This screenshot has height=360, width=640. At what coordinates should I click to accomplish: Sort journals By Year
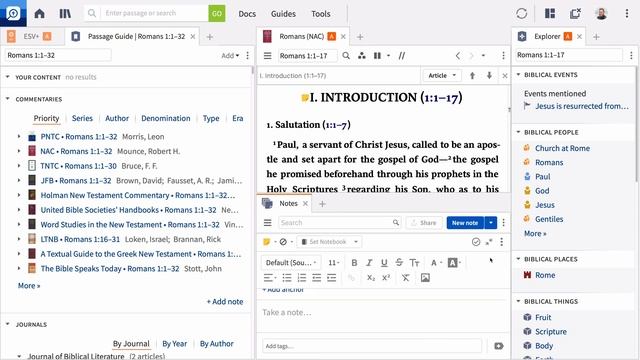pyautogui.click(x=175, y=344)
